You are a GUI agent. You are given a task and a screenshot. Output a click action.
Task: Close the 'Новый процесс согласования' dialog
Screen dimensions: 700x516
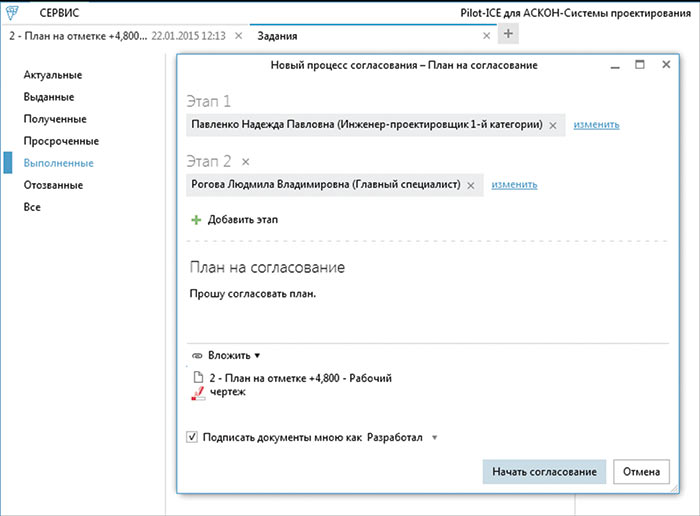pyautogui.click(x=666, y=65)
